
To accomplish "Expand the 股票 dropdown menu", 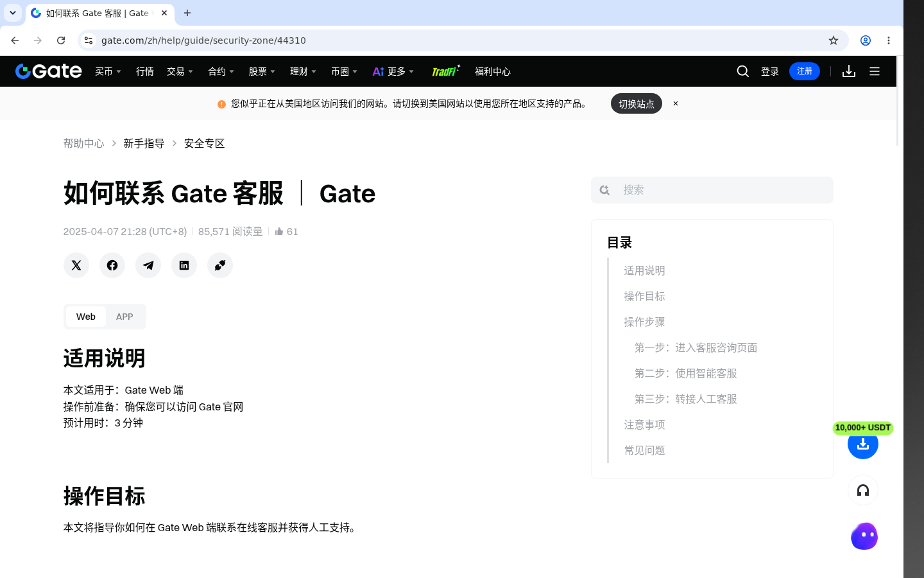I will pos(262,71).
